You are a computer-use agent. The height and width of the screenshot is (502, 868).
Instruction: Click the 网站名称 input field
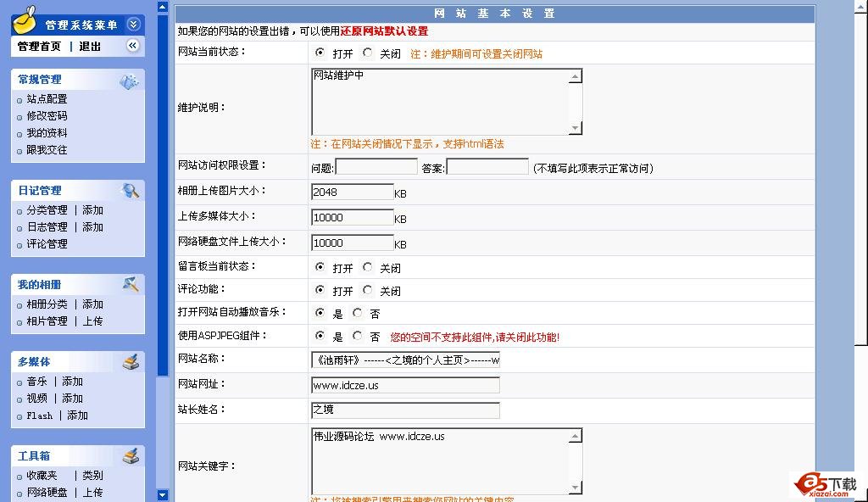405,360
